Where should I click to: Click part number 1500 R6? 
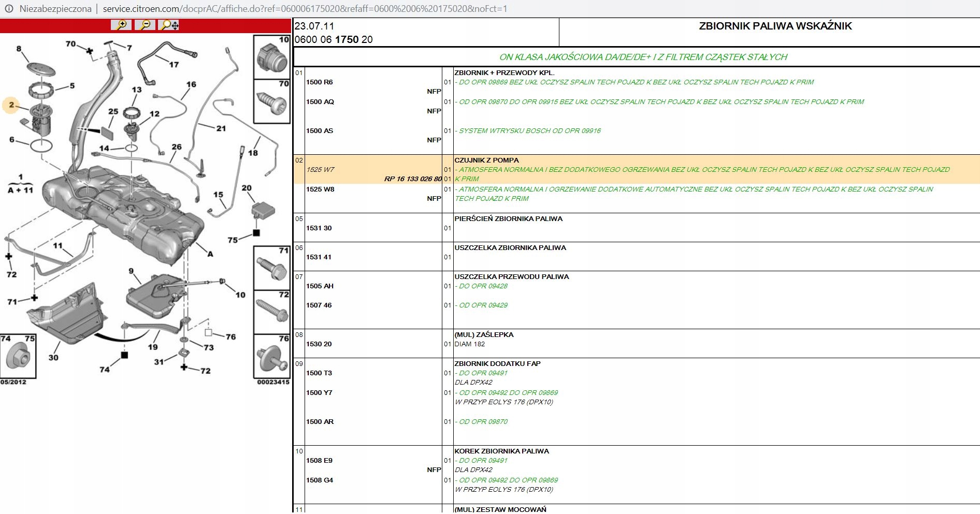pyautogui.click(x=320, y=82)
